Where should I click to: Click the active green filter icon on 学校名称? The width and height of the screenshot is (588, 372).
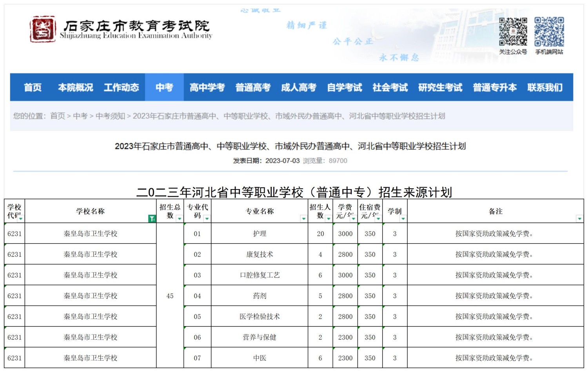152,219
